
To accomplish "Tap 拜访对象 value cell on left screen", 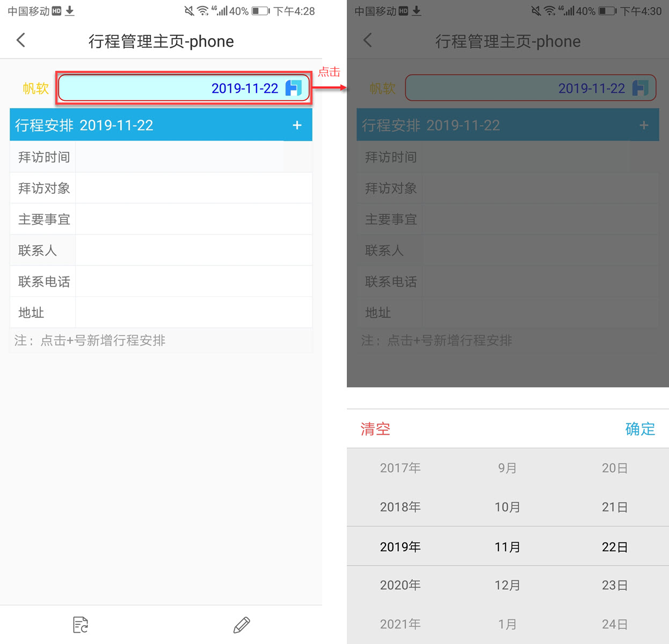I will tap(194, 188).
